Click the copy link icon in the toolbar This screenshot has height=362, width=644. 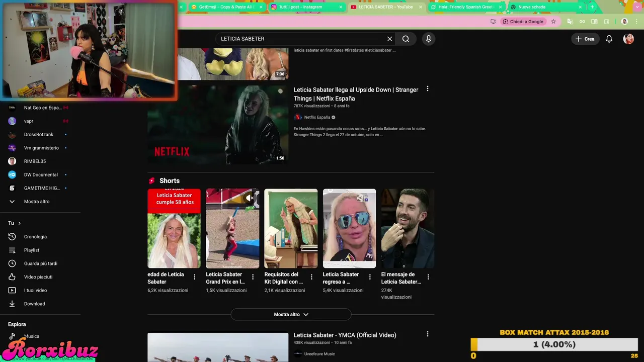(582, 22)
